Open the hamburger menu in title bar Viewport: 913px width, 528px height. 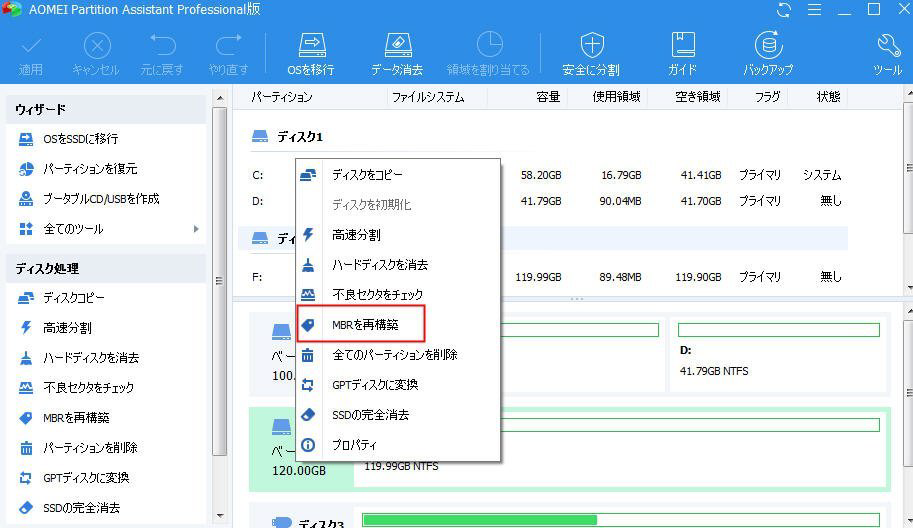click(x=814, y=10)
